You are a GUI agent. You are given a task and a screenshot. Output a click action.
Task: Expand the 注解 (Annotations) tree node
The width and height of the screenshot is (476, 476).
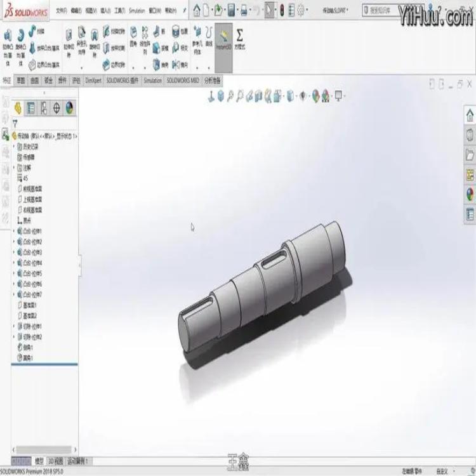click(13, 168)
